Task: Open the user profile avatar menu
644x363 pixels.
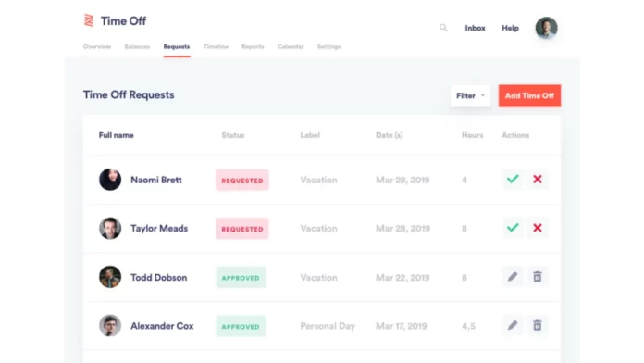Action: [x=546, y=28]
